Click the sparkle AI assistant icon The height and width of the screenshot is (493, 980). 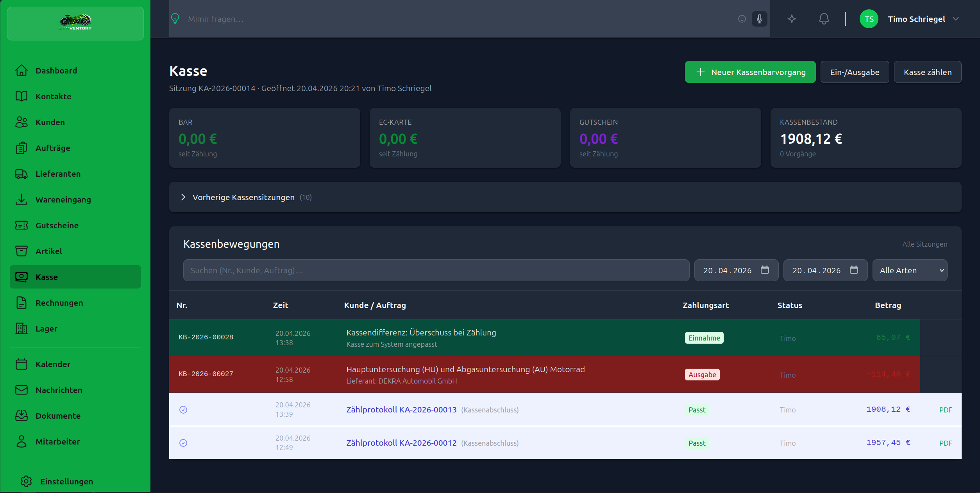click(792, 19)
